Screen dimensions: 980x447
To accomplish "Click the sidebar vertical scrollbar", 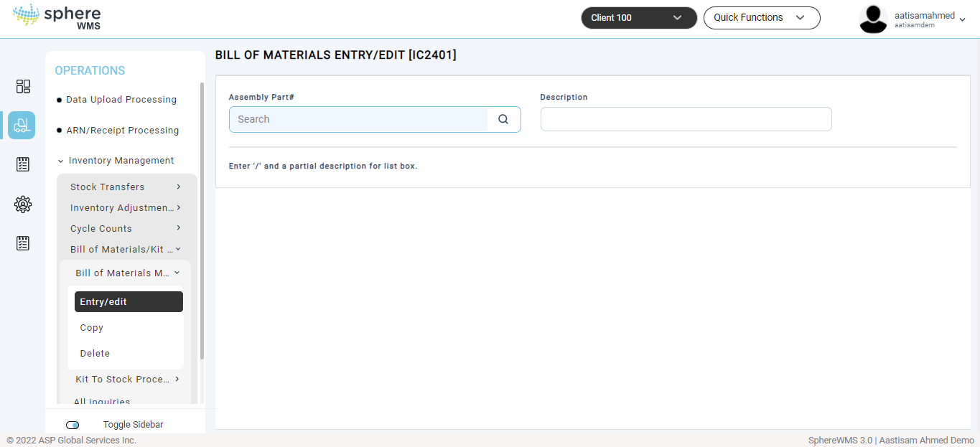I will 202,220.
